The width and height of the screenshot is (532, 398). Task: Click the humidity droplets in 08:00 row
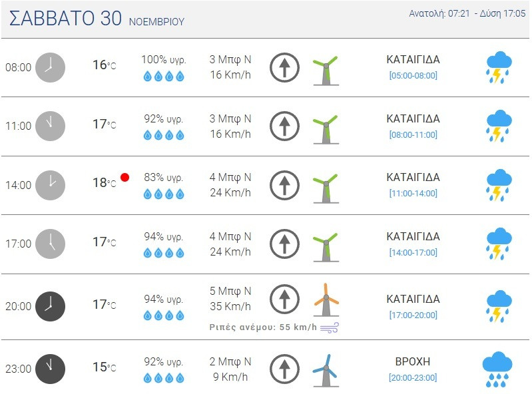164,76
